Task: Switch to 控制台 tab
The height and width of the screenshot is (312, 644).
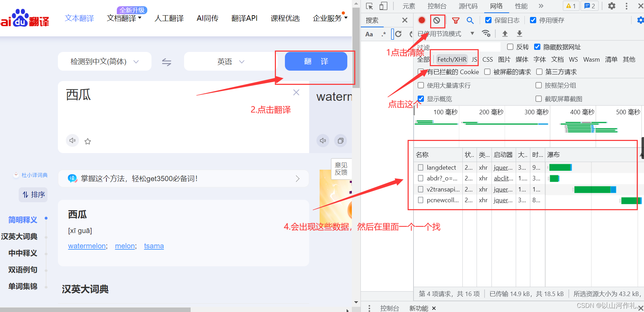Action: (437, 6)
